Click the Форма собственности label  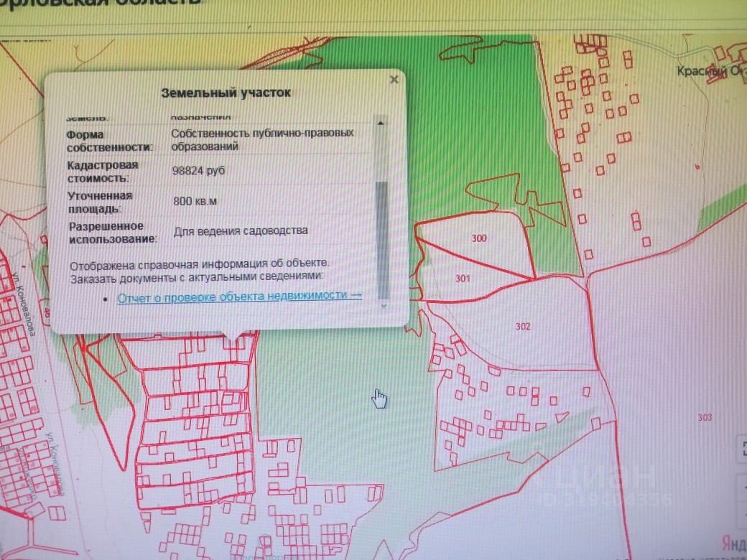pos(110,141)
